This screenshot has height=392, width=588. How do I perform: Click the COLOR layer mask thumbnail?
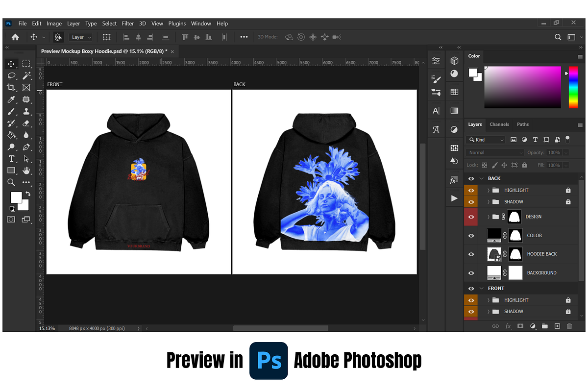[x=514, y=236]
